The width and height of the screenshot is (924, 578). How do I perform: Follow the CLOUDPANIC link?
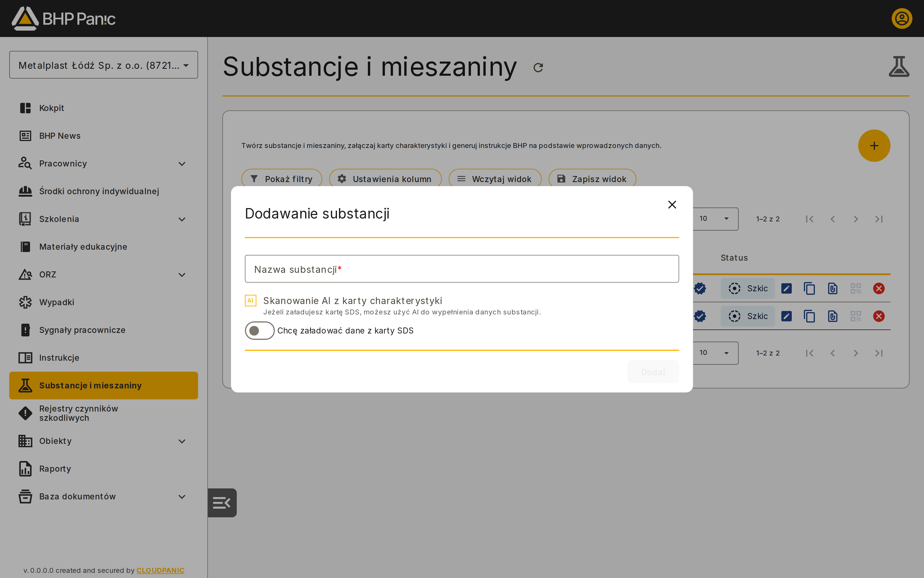160,570
